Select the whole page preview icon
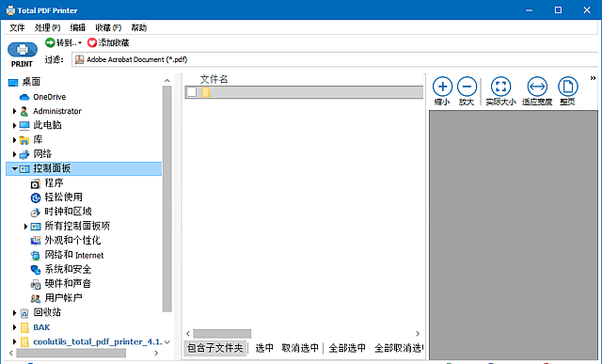The width and height of the screenshot is (602, 364). click(568, 87)
